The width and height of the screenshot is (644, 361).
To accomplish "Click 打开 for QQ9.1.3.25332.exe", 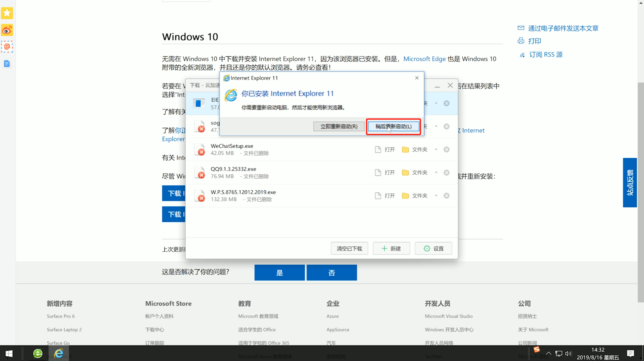I will coord(385,173).
